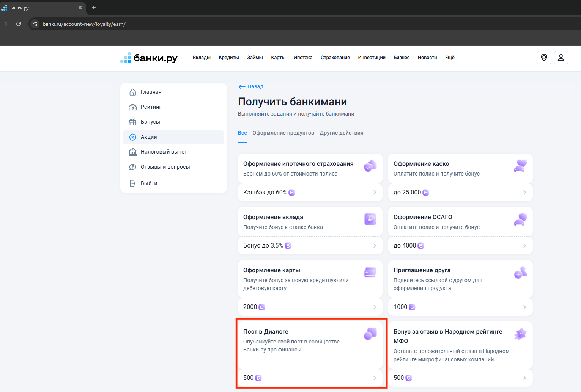Open the Оформление вклада card title
The width and height of the screenshot is (581, 392).
click(273, 217)
